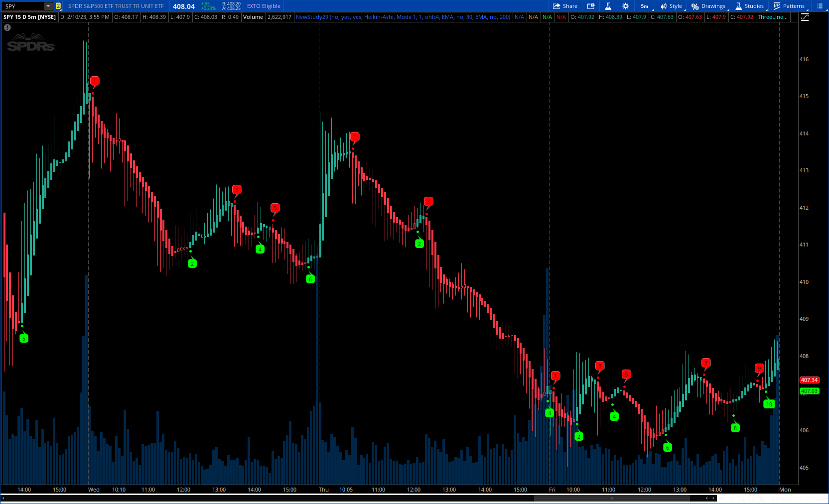Open the chart settings gear icon
The height and width of the screenshot is (504, 829).
coord(625,6)
